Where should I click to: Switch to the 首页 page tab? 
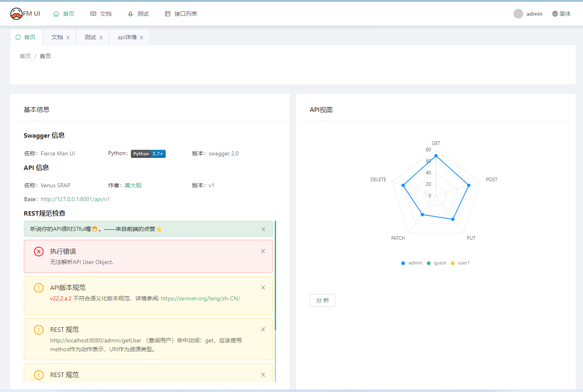(x=26, y=37)
